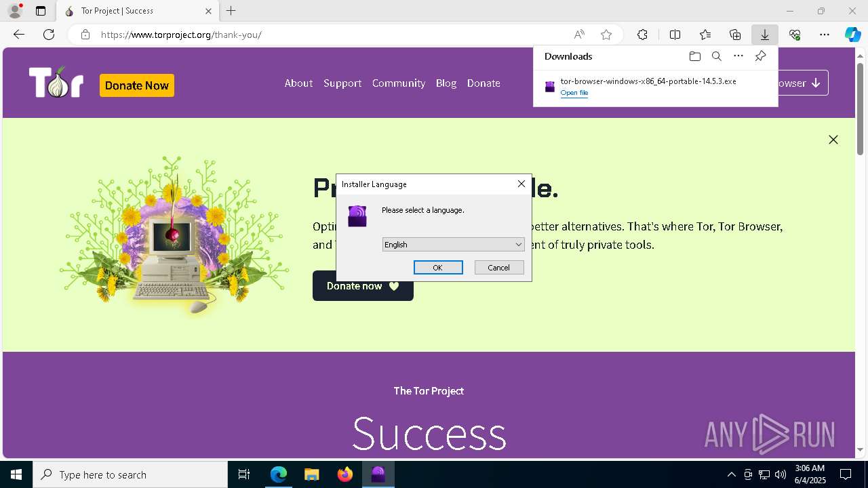
Task: Open File Explorer from the taskbar
Action: (x=312, y=474)
